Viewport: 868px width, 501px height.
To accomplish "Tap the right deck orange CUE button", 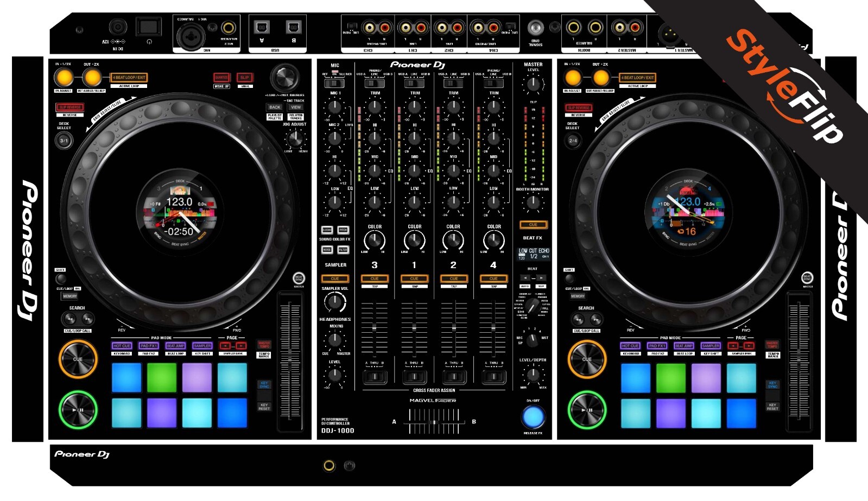I will click(587, 359).
